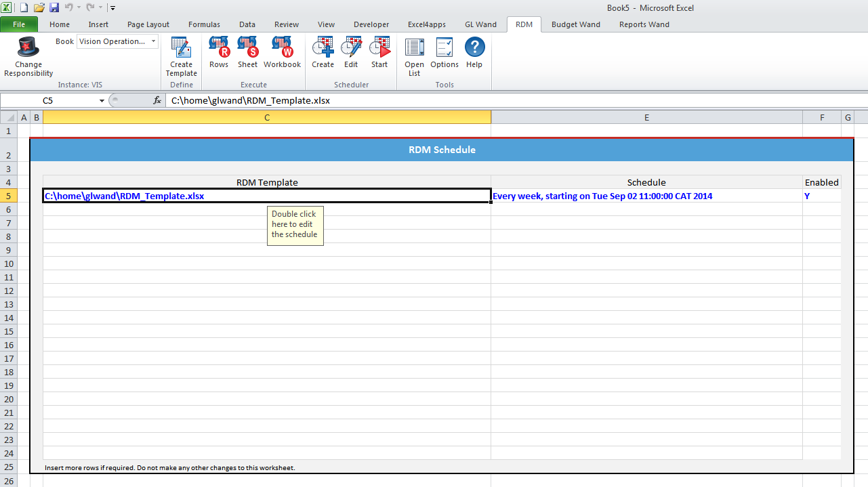Open the RDM Open List
The height and width of the screenshot is (487, 868).
414,57
